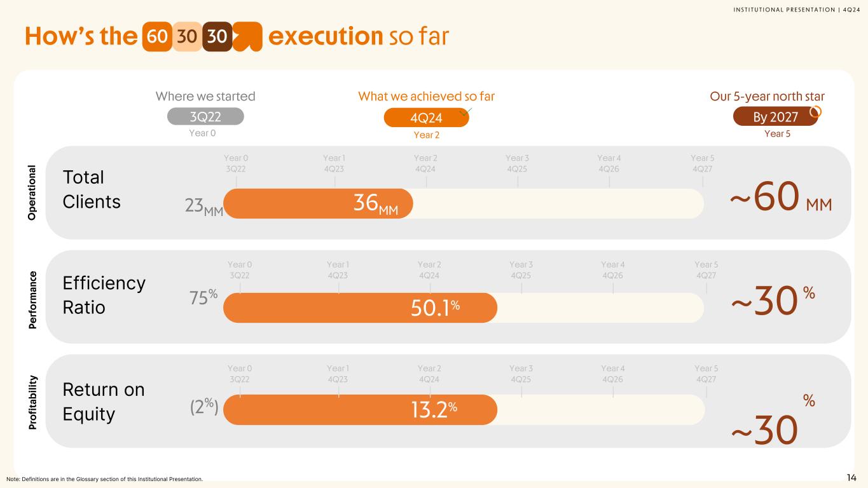
Task: Click the vertical Operational label
Action: 32,193
